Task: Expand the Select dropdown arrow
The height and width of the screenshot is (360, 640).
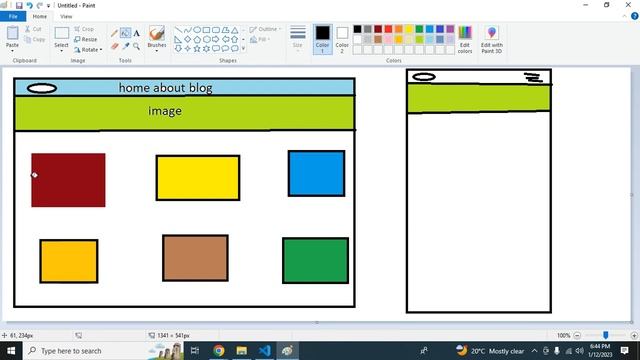Action: pos(61,51)
